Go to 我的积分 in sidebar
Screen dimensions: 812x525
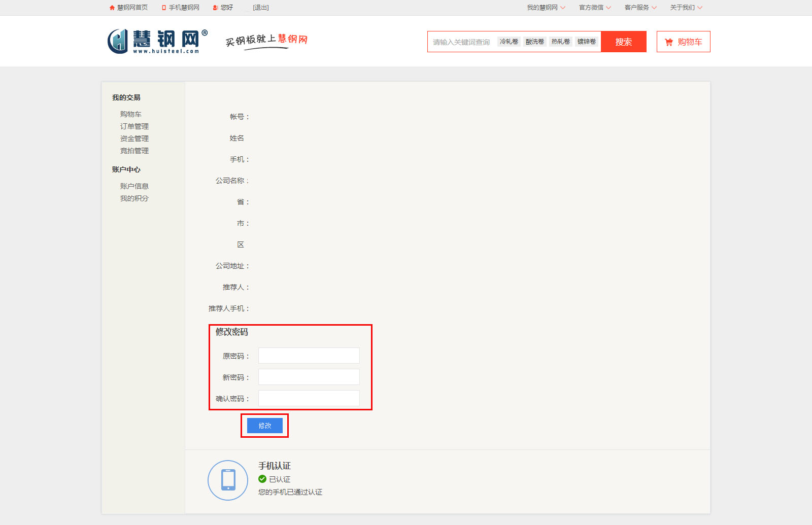tap(134, 198)
